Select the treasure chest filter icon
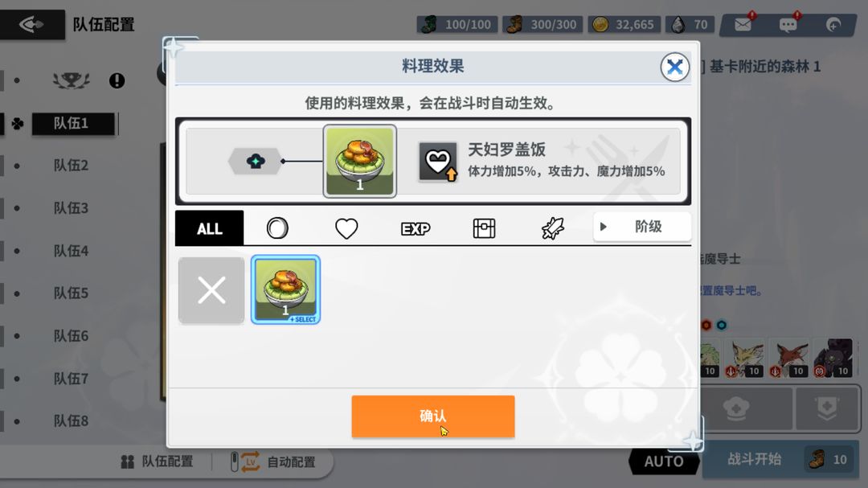868x488 pixels. tap(484, 228)
